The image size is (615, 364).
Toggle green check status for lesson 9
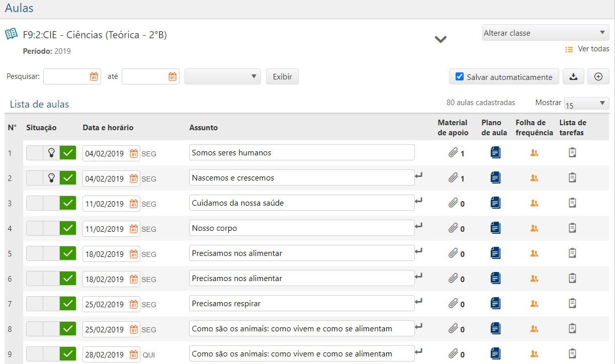pyautogui.click(x=68, y=354)
